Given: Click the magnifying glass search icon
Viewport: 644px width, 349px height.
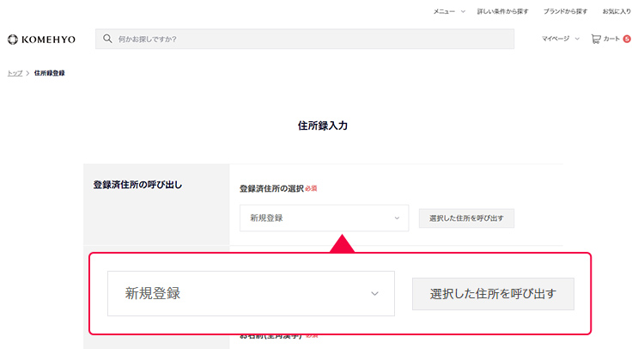Looking at the screenshot, I should pyautogui.click(x=108, y=39).
